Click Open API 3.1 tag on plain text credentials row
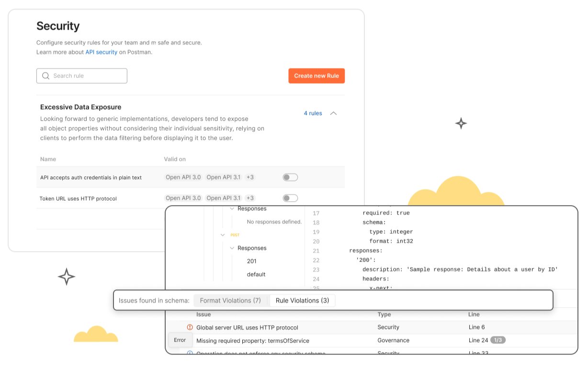Screen dimensions: 588x369 [x=223, y=177]
